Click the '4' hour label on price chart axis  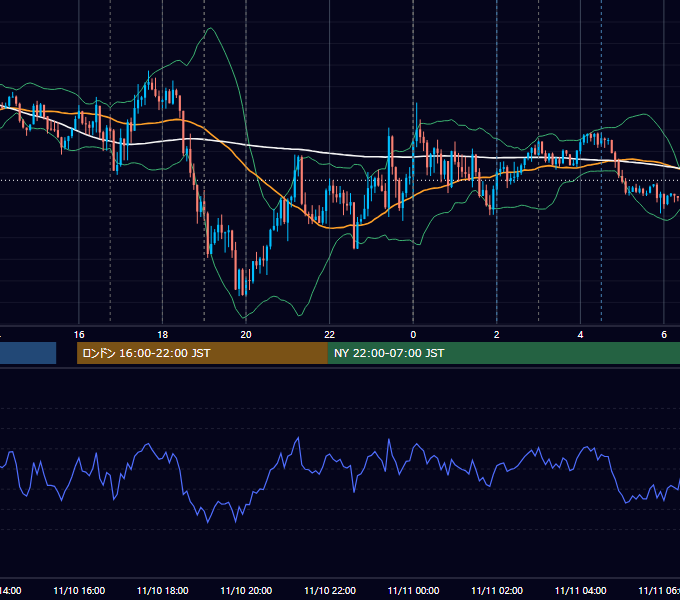[580, 334]
